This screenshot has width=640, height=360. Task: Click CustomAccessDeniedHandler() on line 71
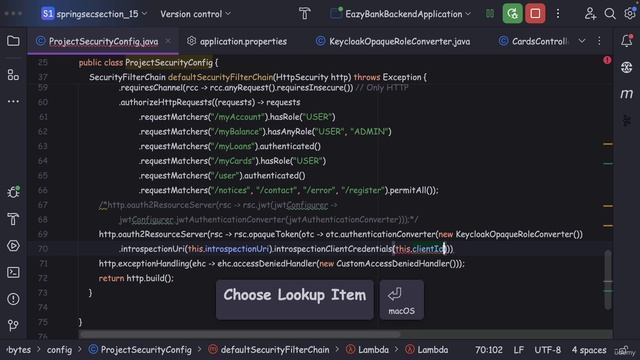(x=397, y=264)
